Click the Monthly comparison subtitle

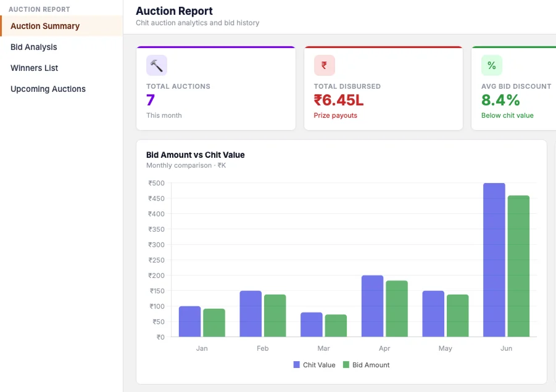pyautogui.click(x=186, y=165)
